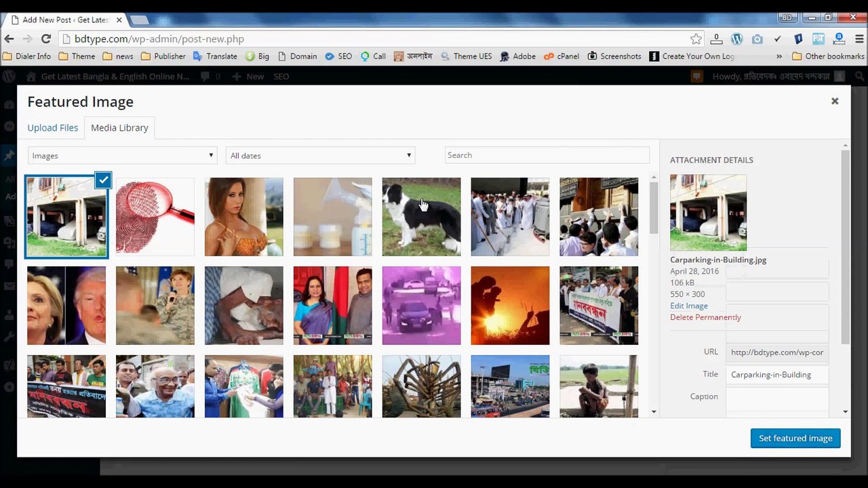
Task: Expand the bookmarks overflow chevron
Action: click(779, 56)
